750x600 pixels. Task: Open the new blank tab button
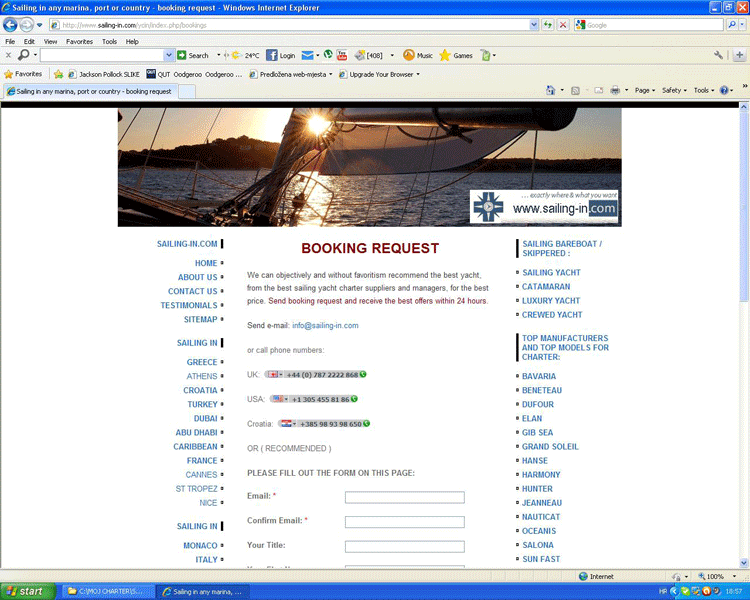point(187,91)
